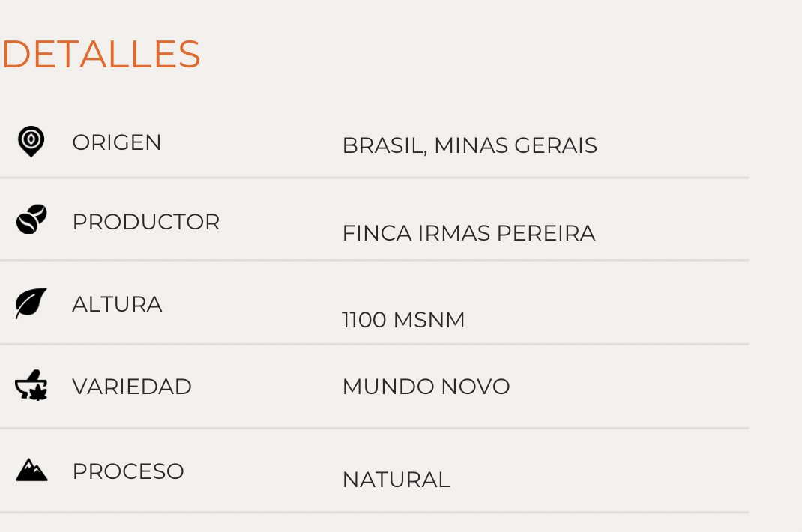Select the FINCA IRMAS PEREIRA text
The height and width of the screenshot is (532, 802).
click(468, 233)
